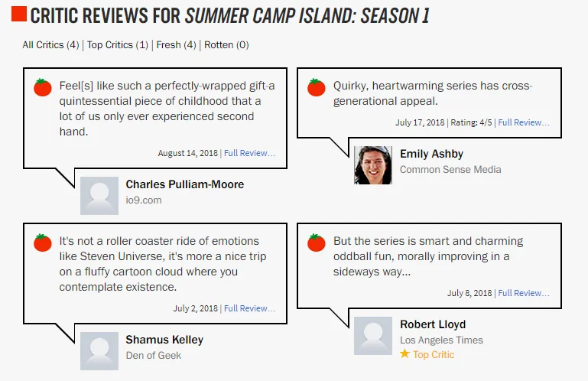Click Robert Lloyd's placeholder avatar

(373, 336)
